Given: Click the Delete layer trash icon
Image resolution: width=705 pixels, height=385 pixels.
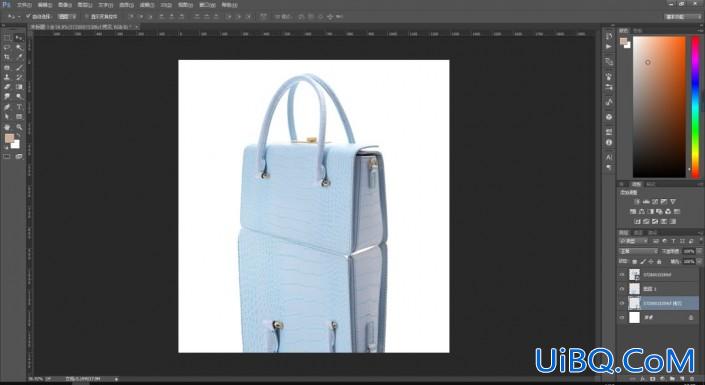Looking at the screenshot, I should (692, 379).
